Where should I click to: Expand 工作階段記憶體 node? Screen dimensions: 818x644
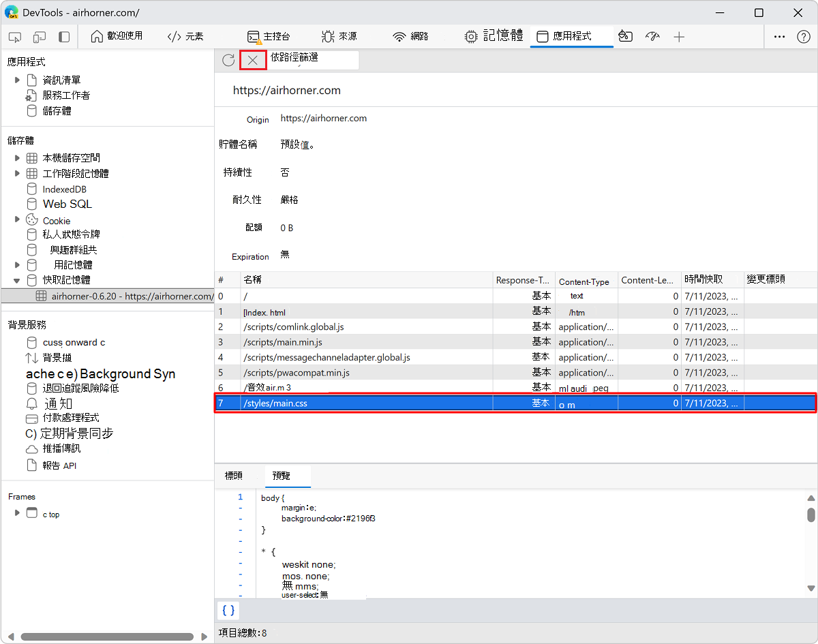click(x=18, y=174)
